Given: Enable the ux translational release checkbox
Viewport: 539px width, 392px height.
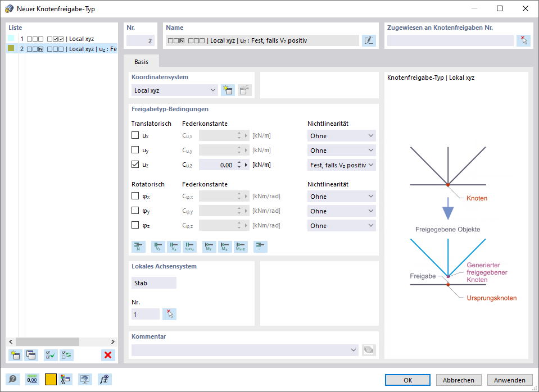Looking at the screenshot, I should (135, 135).
